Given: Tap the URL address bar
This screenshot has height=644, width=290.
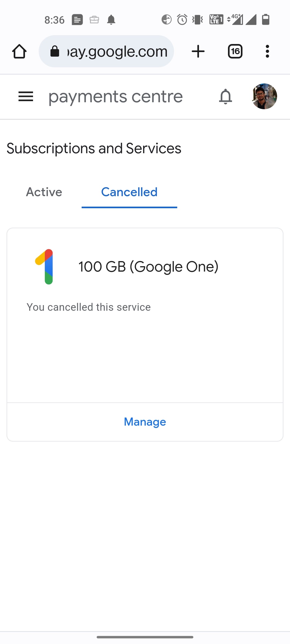Looking at the screenshot, I should pos(117,51).
